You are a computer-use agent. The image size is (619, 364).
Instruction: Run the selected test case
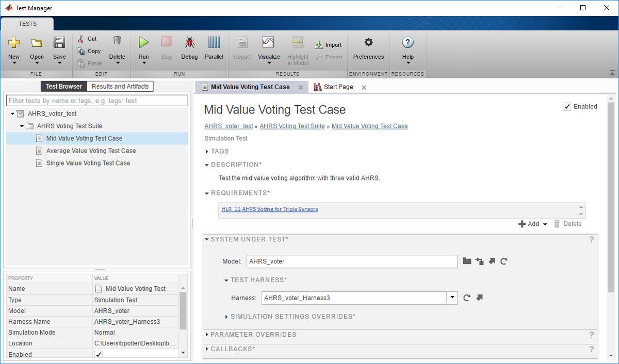(143, 46)
